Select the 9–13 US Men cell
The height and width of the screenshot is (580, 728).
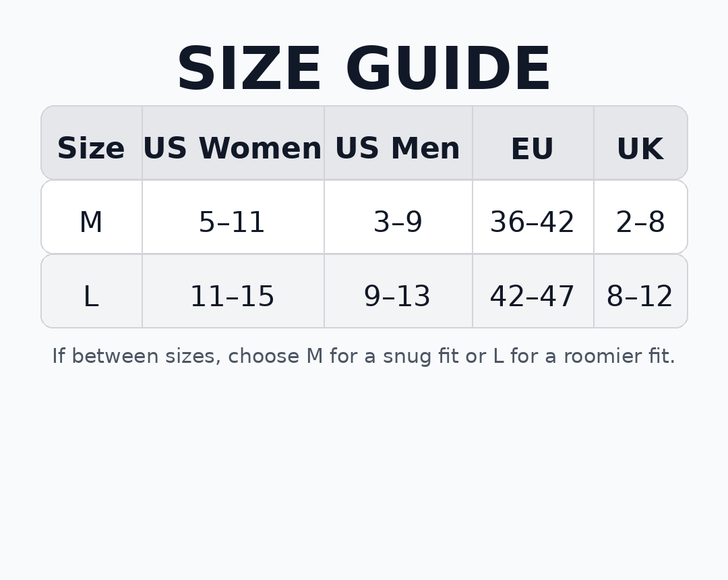tap(398, 297)
